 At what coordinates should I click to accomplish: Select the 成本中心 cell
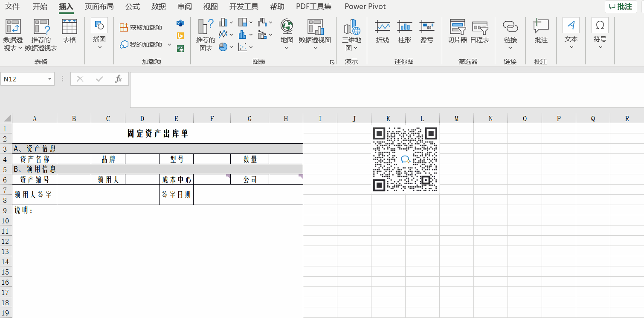pos(176,179)
